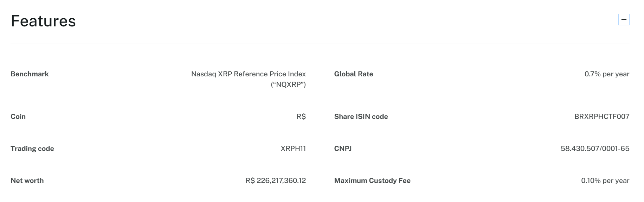Click the Global Rate label
644x202 pixels.
pyautogui.click(x=354, y=74)
